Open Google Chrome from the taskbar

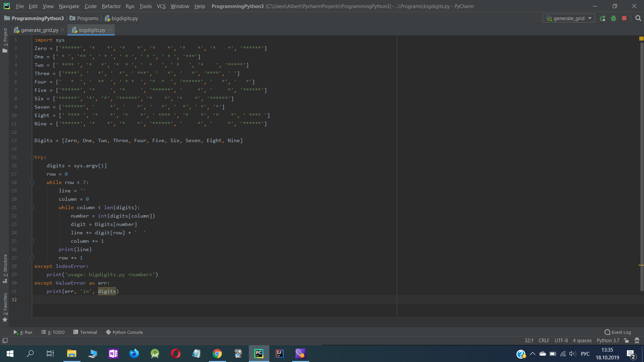(x=217, y=354)
